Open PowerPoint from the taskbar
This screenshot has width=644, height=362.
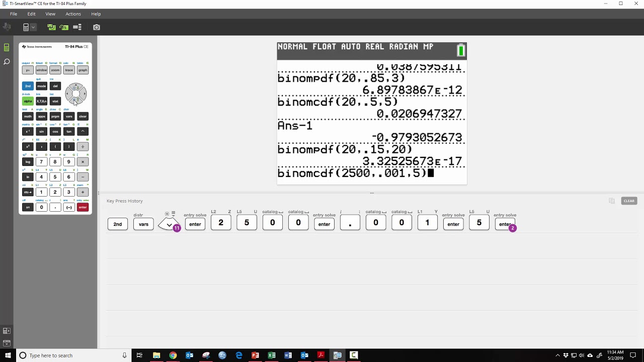click(255, 355)
